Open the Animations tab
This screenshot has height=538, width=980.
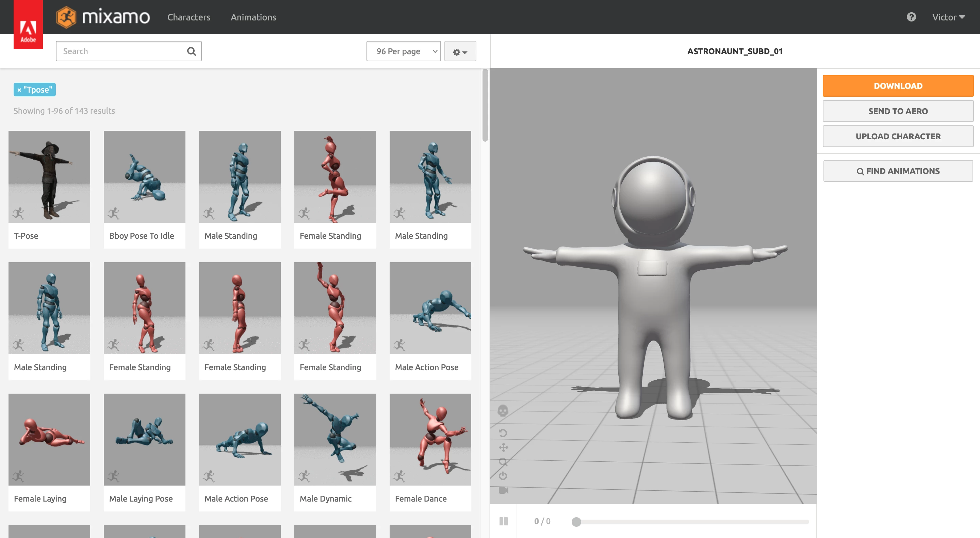click(x=254, y=17)
